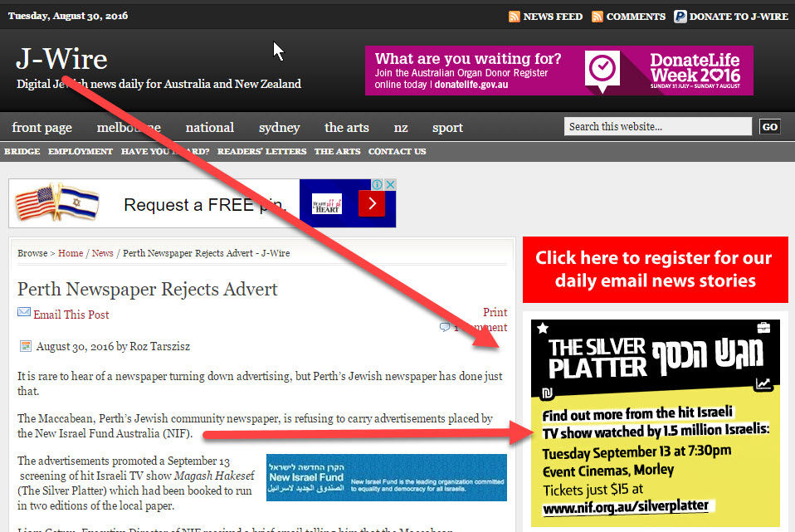
Task: Click Home breadcrumb link
Action: point(71,253)
